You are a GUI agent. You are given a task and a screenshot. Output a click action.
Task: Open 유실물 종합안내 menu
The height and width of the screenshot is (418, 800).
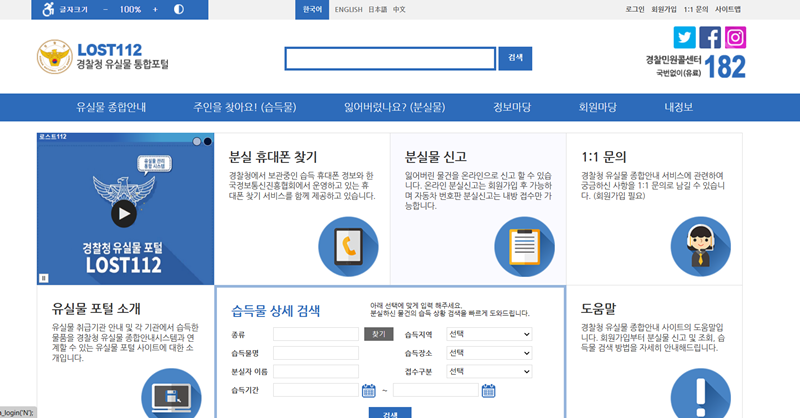click(111, 107)
